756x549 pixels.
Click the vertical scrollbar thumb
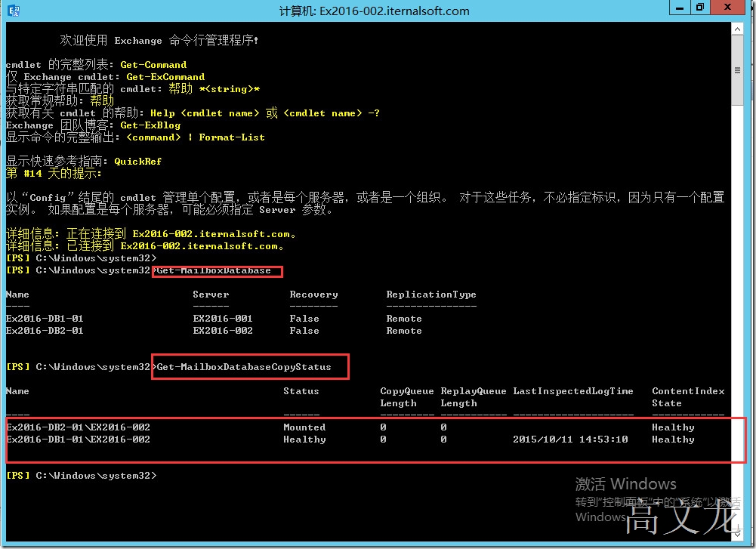pyautogui.click(x=737, y=70)
